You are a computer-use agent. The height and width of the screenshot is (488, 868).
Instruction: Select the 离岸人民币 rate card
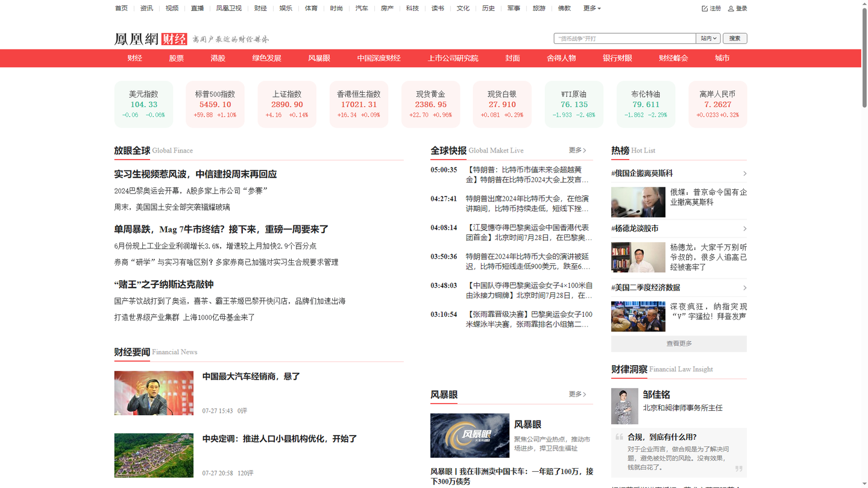coord(718,104)
